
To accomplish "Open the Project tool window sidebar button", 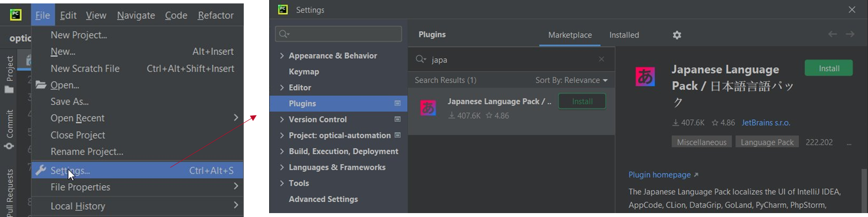I will [9, 74].
